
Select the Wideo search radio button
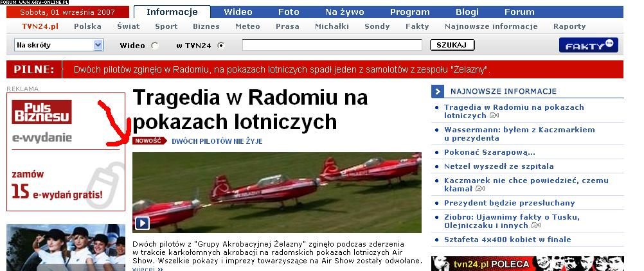coord(154,46)
